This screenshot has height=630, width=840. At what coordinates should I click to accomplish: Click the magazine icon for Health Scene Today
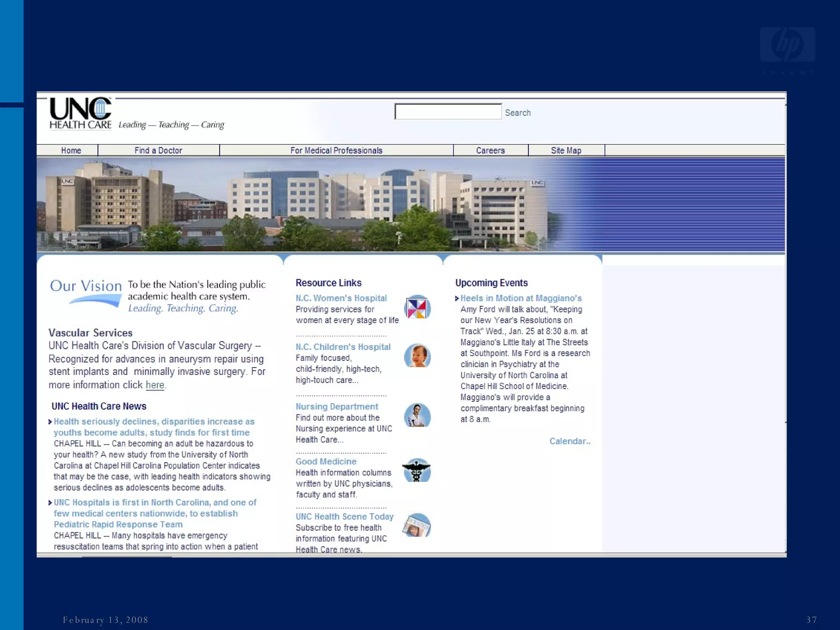click(x=417, y=525)
